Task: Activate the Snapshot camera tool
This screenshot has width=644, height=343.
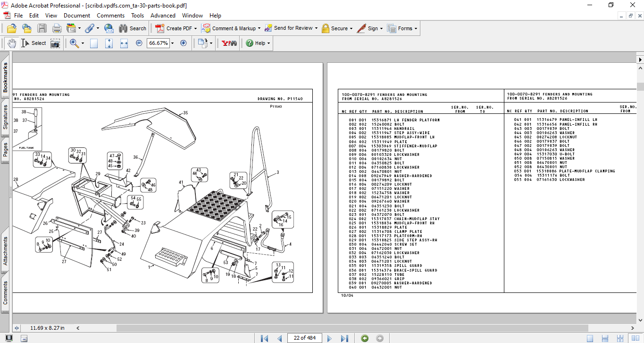Action: click(x=55, y=43)
